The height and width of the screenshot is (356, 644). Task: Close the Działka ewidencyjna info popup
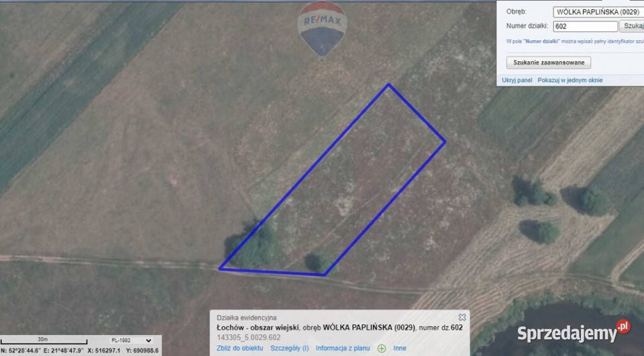462,317
